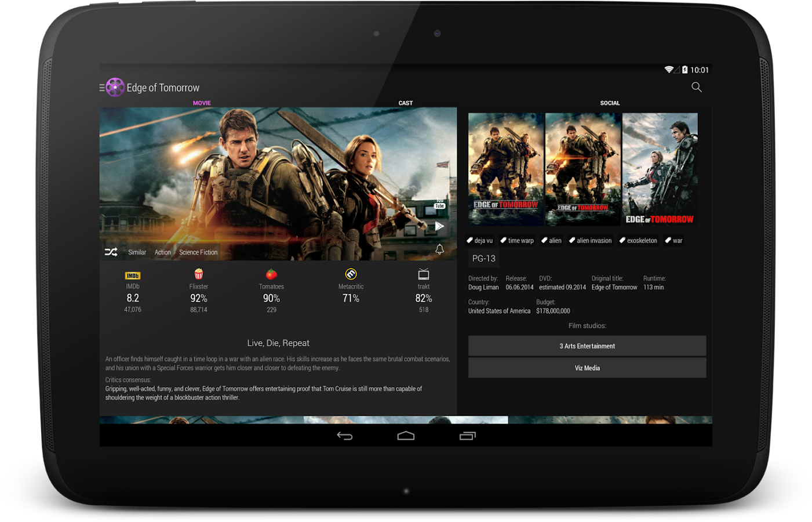812x522 pixels.
Task: Open the middle Edge of Tomorrow poster
Action: point(583,169)
